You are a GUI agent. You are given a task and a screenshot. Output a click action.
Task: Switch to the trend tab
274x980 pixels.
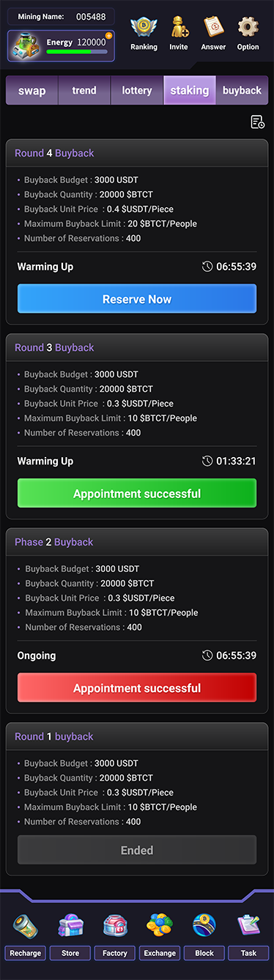84,91
